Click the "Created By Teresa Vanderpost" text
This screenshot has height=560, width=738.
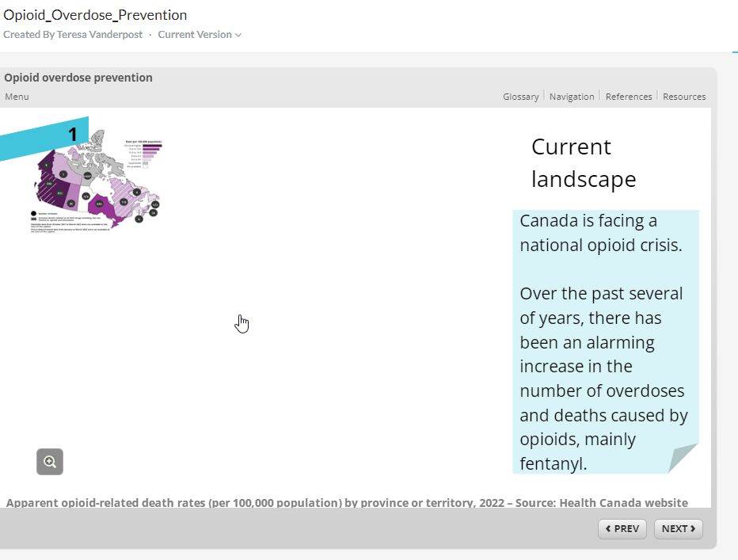click(x=74, y=35)
